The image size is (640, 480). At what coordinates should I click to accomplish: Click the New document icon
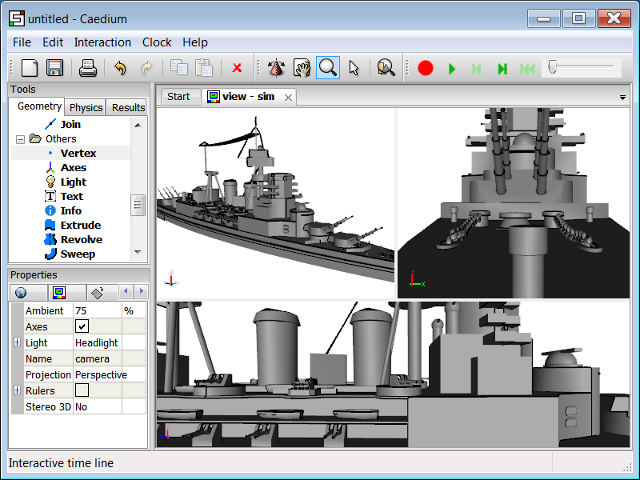tap(30, 68)
